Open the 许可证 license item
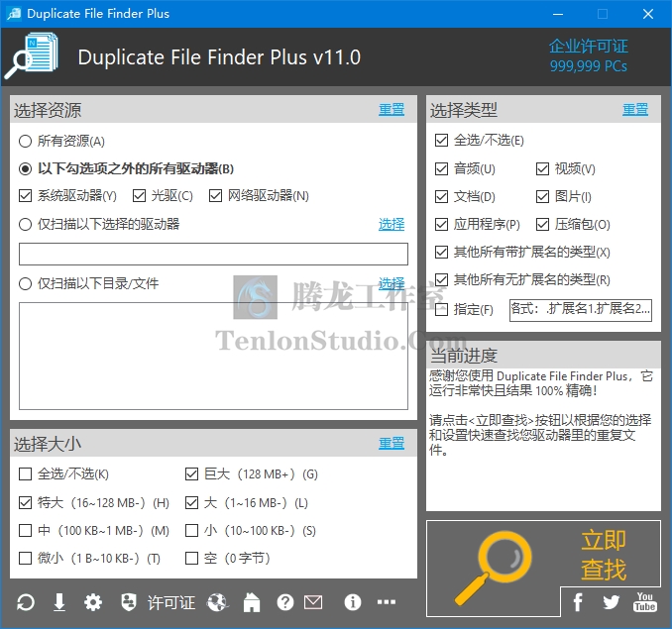This screenshot has height=629, width=672. [171, 602]
